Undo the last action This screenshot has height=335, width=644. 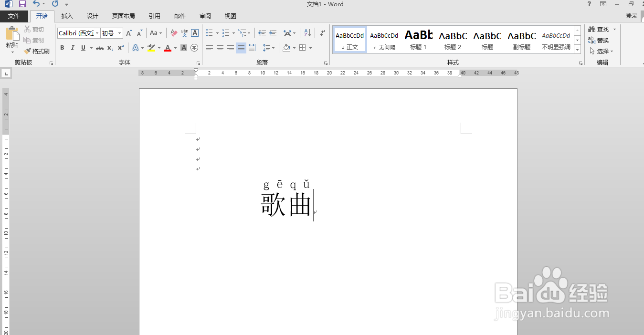36,4
